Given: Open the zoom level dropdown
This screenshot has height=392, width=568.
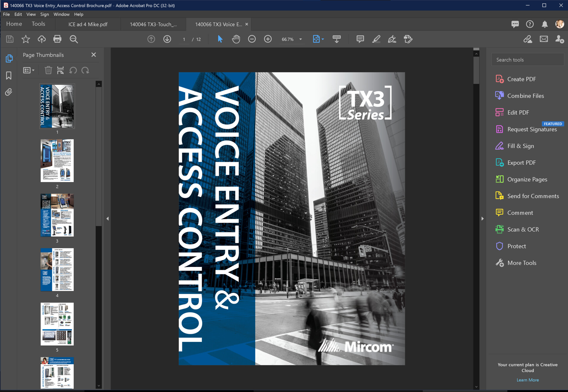Looking at the screenshot, I should [x=301, y=39].
